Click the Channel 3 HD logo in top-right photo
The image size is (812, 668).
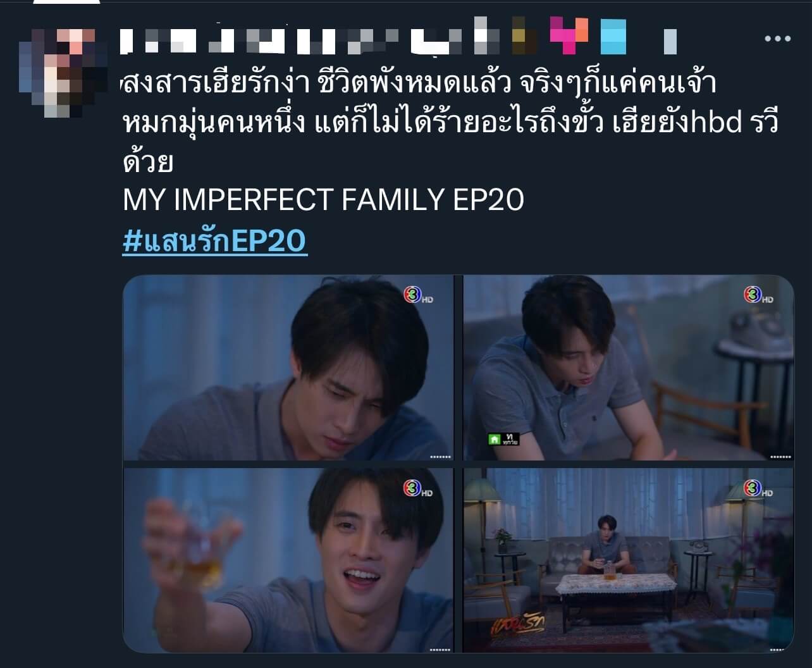[x=758, y=295]
